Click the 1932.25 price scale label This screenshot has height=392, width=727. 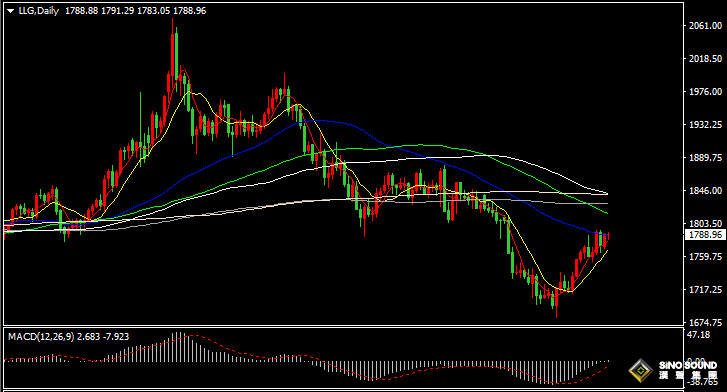tap(705, 124)
